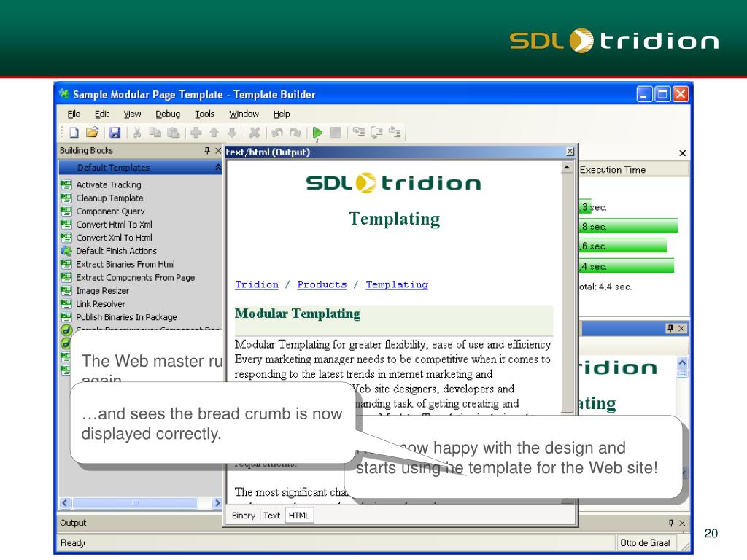This screenshot has width=747, height=560.
Task: Open the Window menu
Action: (x=244, y=114)
